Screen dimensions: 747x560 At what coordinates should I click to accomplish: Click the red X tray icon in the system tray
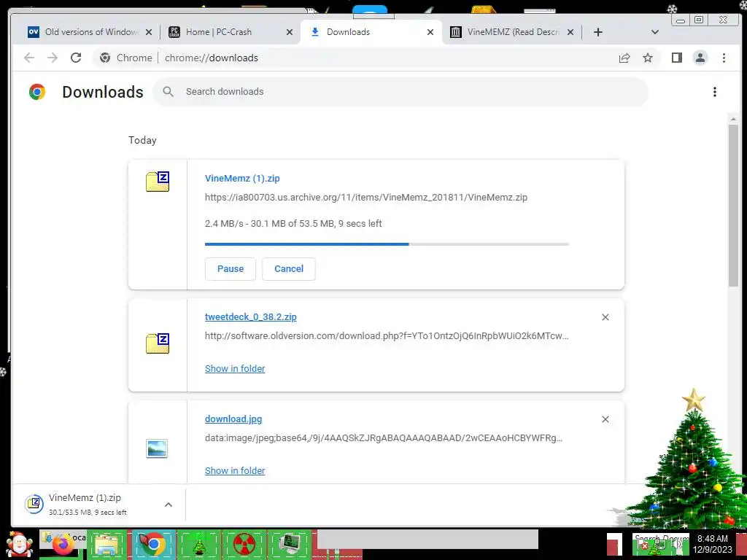point(644,545)
